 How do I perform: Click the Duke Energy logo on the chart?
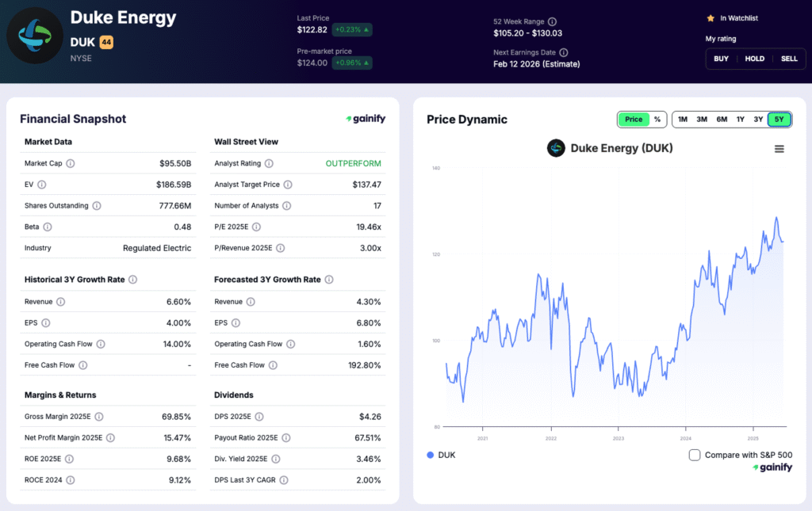point(555,148)
